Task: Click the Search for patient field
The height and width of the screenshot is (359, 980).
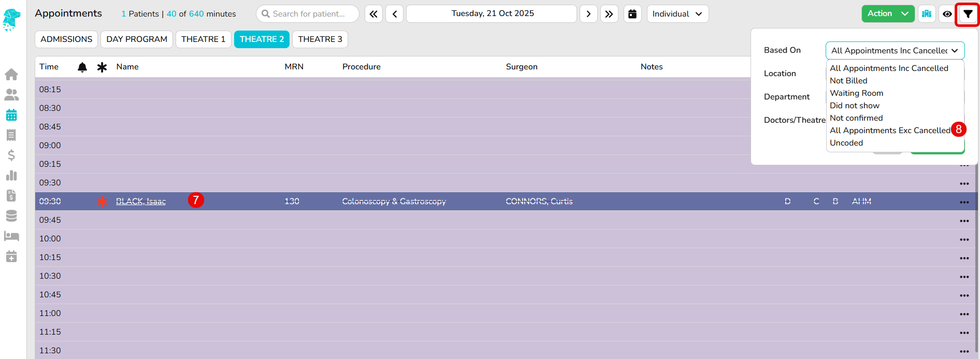Action: coord(308,14)
